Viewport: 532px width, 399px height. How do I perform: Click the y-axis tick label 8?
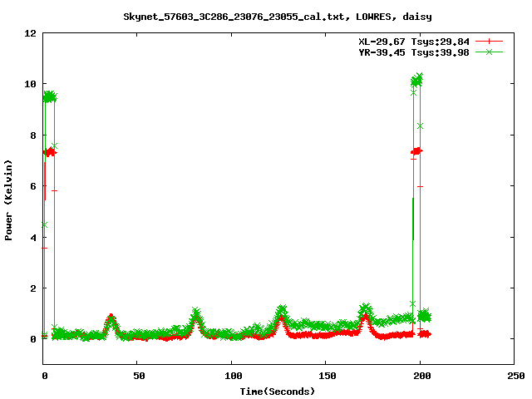tap(33, 135)
